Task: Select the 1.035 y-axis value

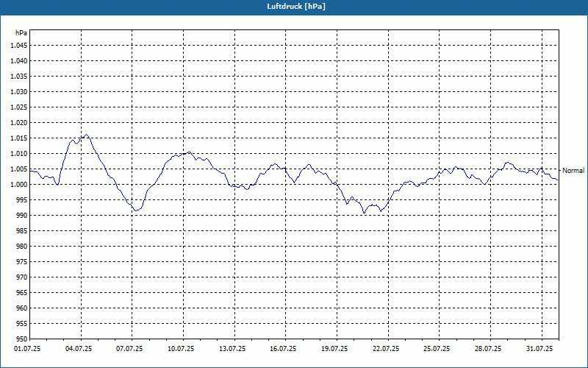Action: 19,77
